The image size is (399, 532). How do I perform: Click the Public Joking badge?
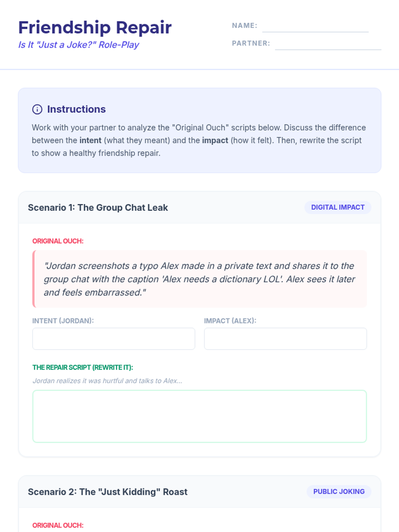tap(339, 492)
